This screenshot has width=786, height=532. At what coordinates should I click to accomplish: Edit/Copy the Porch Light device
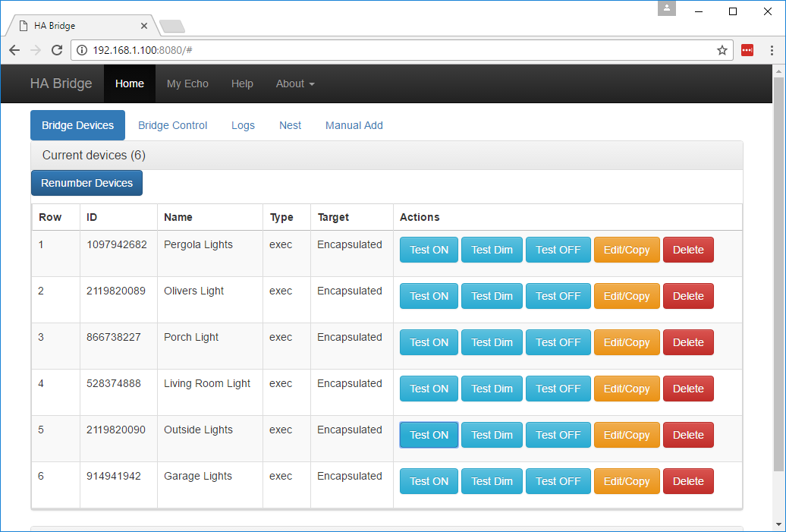point(627,342)
